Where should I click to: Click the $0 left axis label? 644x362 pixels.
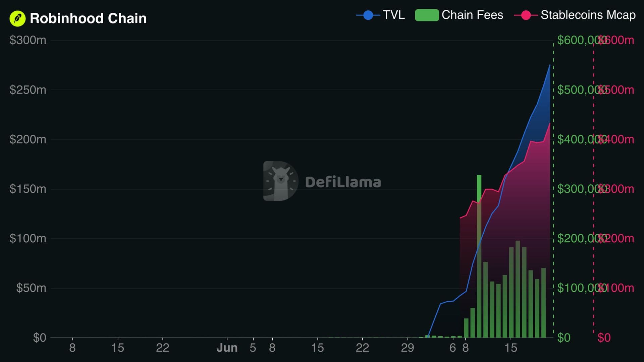pos(40,338)
